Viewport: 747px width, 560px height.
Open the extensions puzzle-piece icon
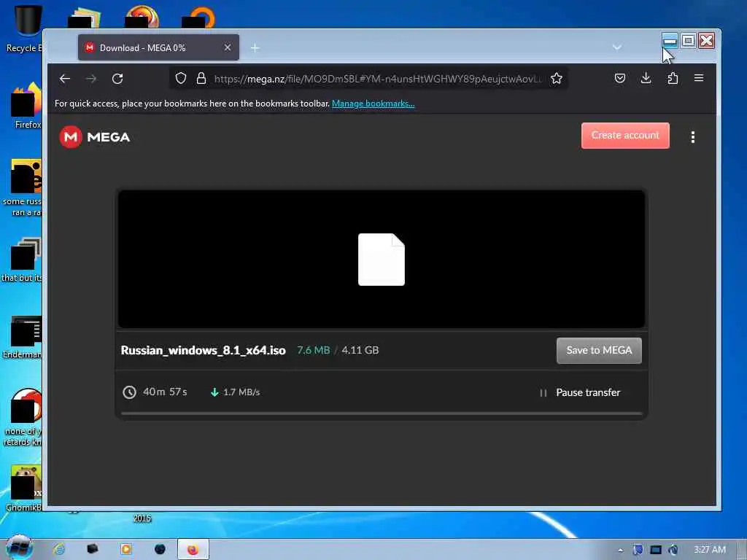(x=673, y=78)
